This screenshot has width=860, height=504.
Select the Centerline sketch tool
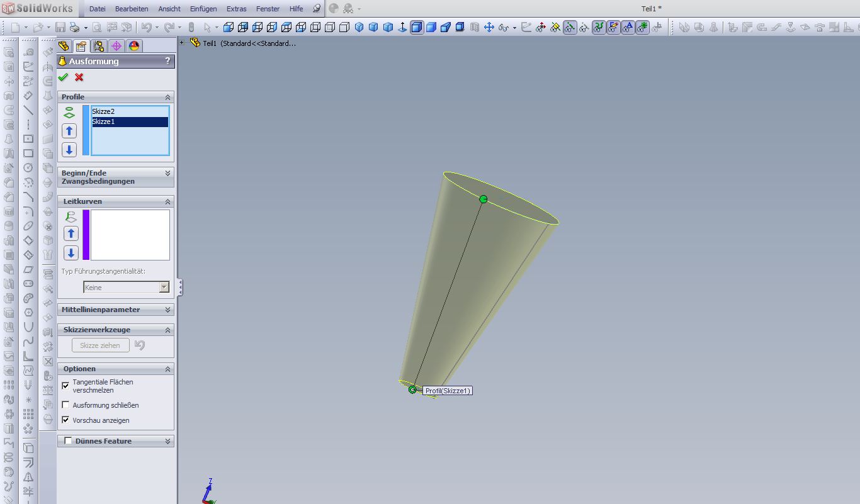pyautogui.click(x=28, y=125)
